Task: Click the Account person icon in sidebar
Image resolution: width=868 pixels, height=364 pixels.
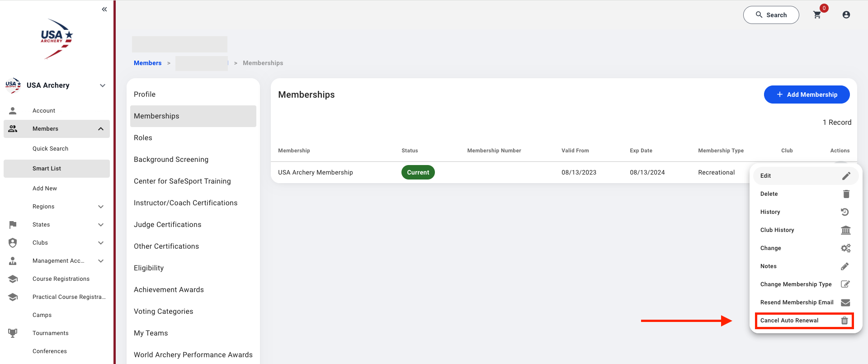Action: coord(13,111)
